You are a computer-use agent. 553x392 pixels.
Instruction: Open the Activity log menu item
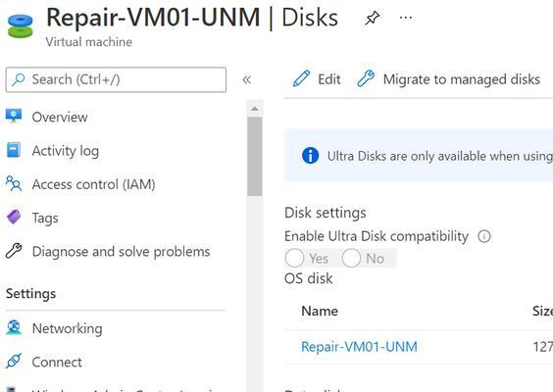tap(66, 151)
